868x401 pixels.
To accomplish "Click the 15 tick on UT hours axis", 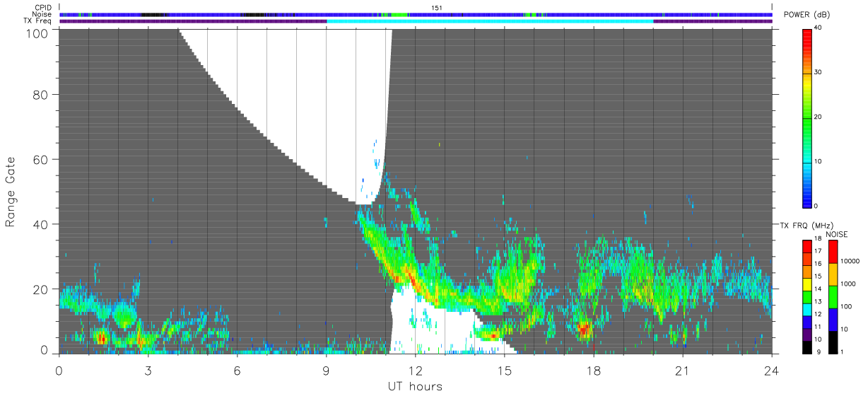I will (504, 370).
